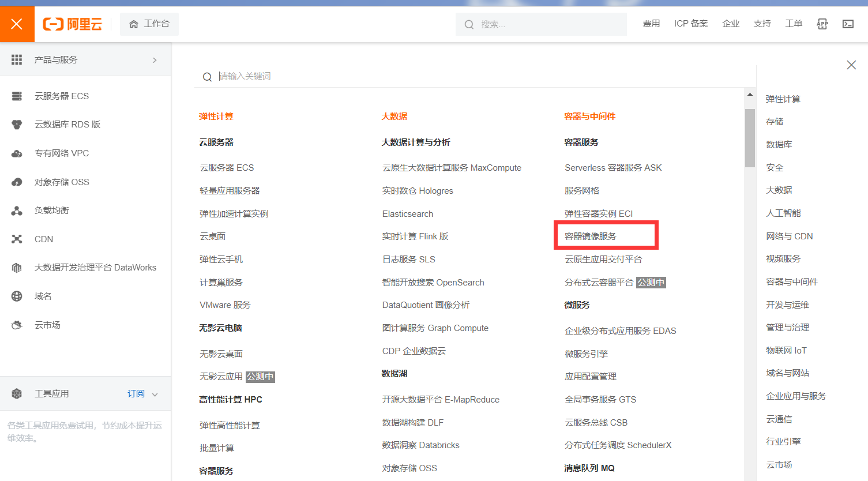This screenshot has height=481, width=868.
Task: Open the 工单 top menu
Action: pyautogui.click(x=794, y=24)
